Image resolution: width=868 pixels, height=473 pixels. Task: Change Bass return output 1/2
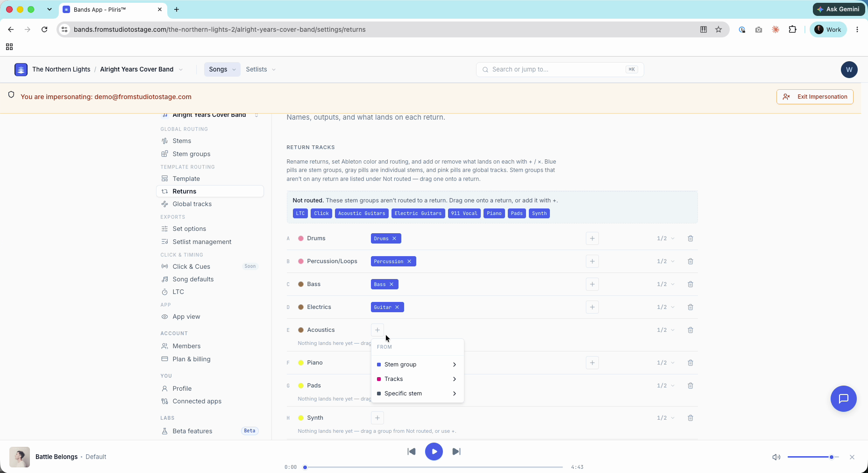666,284
